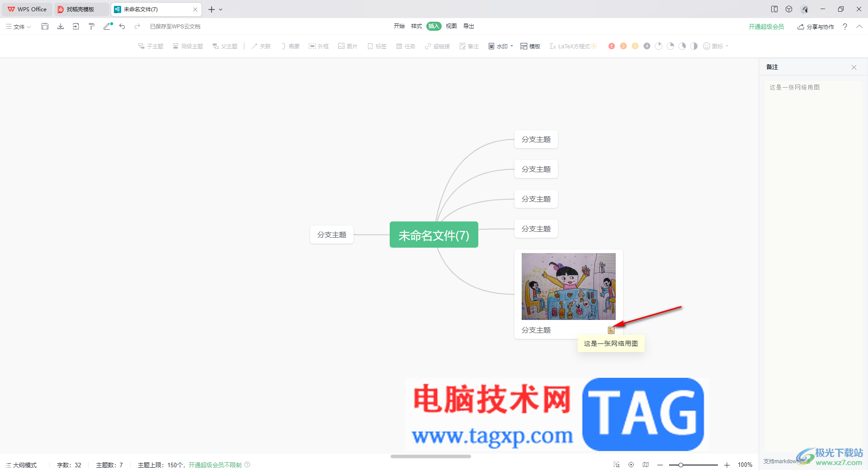The width and height of the screenshot is (868, 470).
Task: Open the 水印 watermark dropdown
Action: click(x=500, y=46)
